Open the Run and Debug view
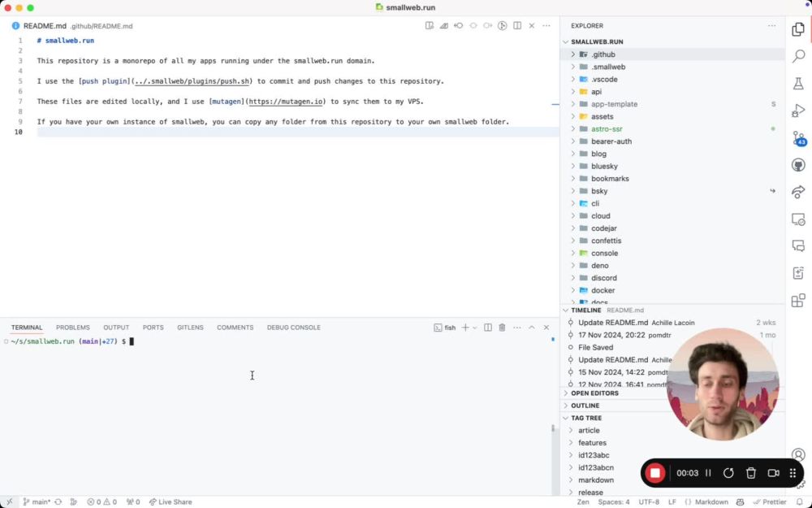 click(x=798, y=111)
